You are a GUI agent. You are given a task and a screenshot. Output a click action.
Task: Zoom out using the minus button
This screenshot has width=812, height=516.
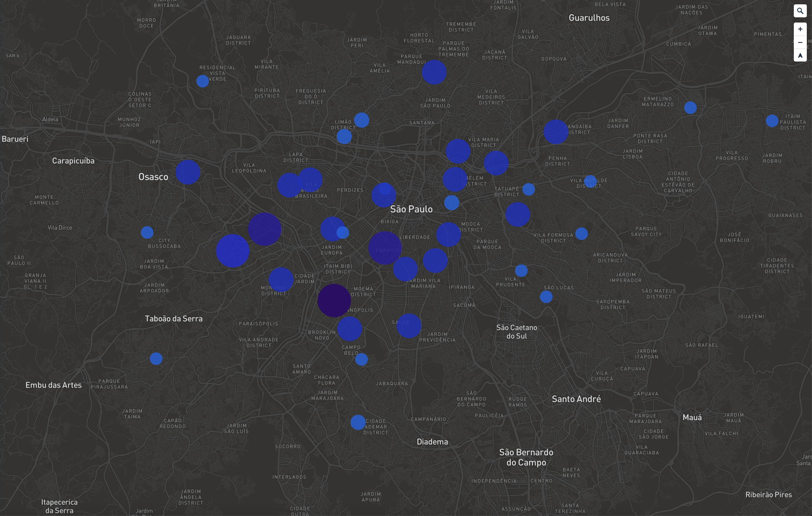pyautogui.click(x=800, y=42)
